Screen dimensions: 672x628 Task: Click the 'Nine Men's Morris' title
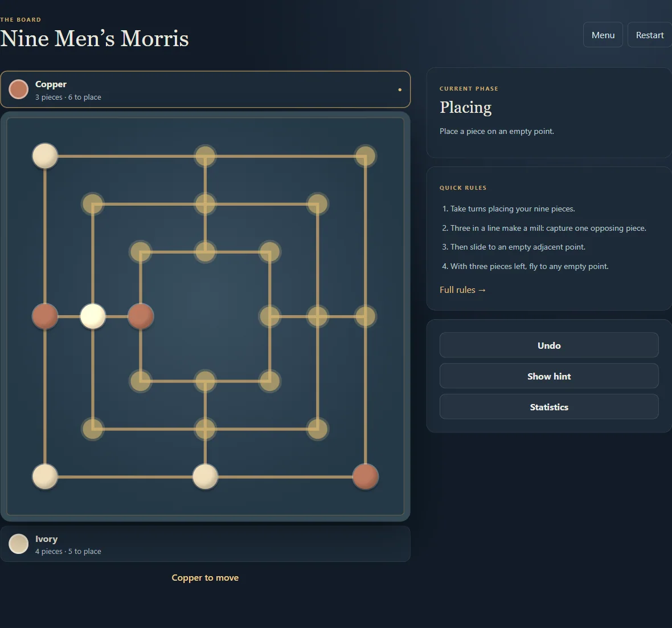tap(95, 39)
